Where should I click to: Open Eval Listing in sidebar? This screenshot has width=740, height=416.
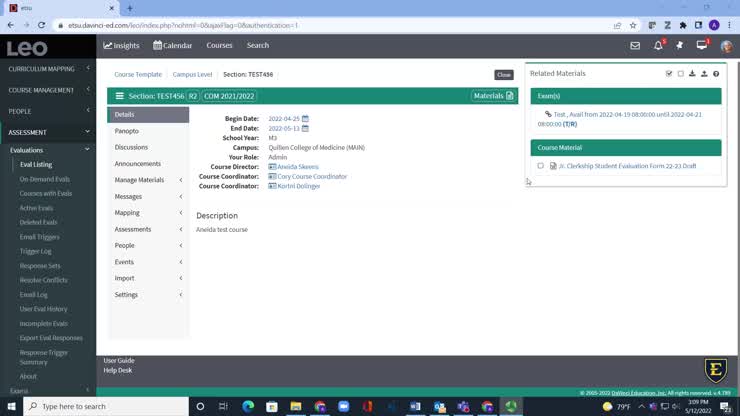(x=36, y=165)
